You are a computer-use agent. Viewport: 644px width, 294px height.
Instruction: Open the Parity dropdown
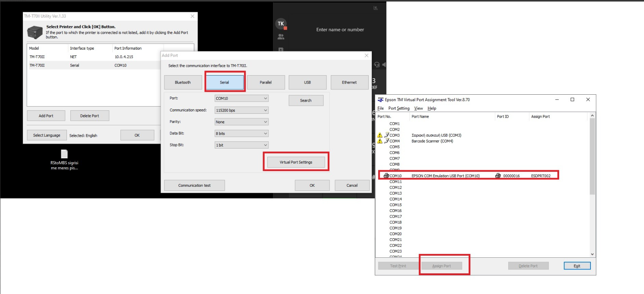[x=241, y=122]
